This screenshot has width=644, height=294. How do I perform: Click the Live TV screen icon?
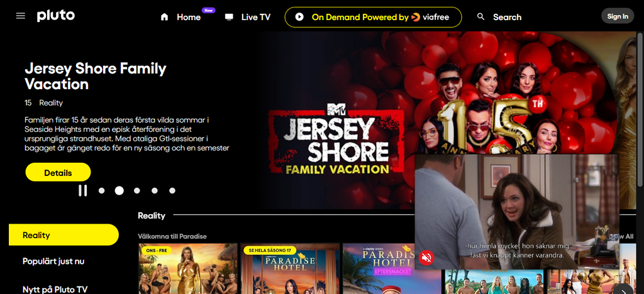tap(229, 17)
